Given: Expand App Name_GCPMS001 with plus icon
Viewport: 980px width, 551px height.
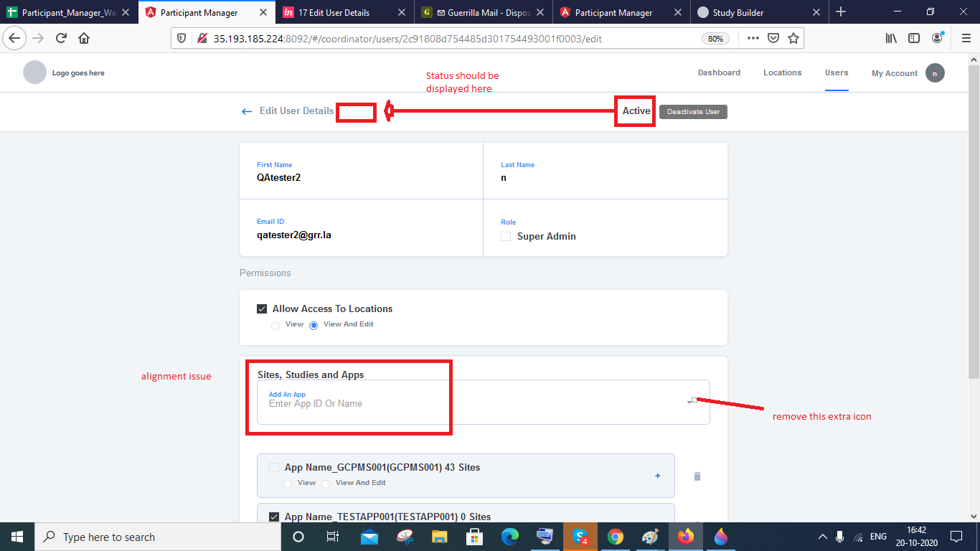Looking at the screenshot, I should [658, 476].
